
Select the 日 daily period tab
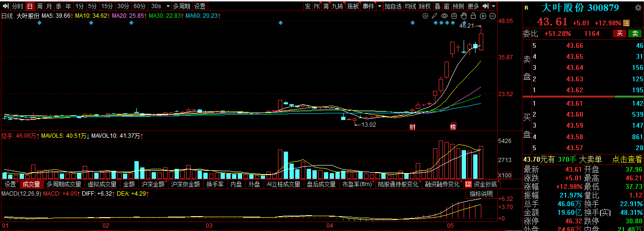(30, 6)
